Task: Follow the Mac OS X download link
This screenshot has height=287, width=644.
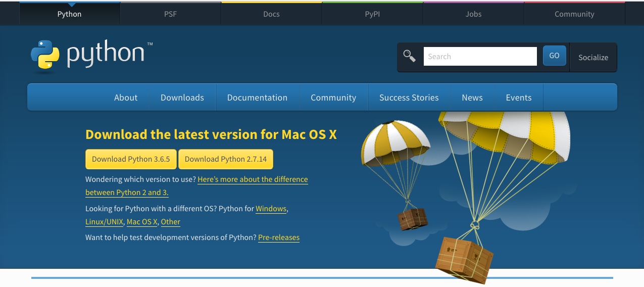Action: click(142, 222)
